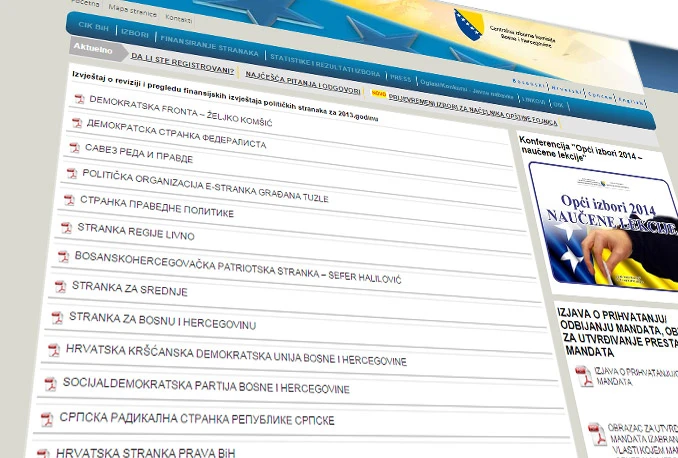
Task: Follow Najčešća pitanja i odgovori link
Action: coord(303,83)
